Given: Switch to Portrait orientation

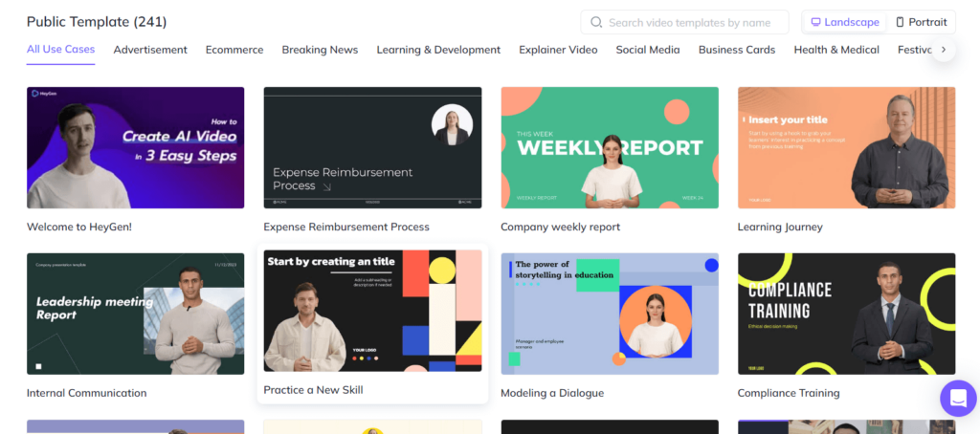Looking at the screenshot, I should click(x=922, y=23).
